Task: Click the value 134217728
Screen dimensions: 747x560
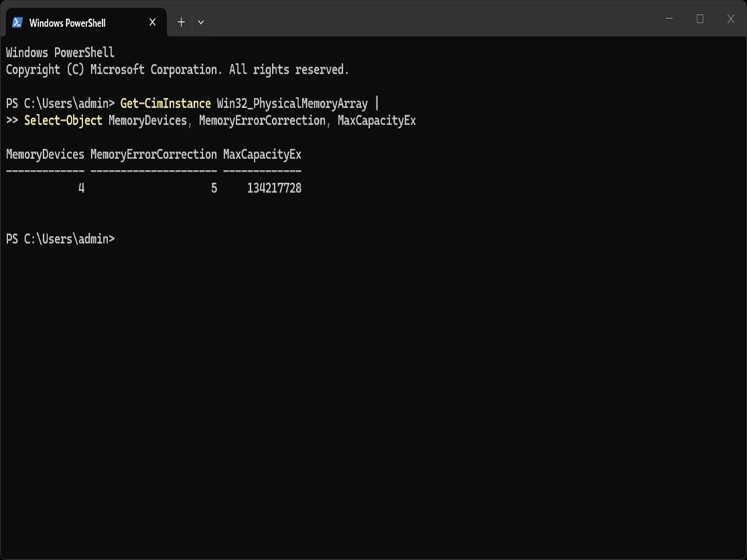Action: pyautogui.click(x=274, y=188)
